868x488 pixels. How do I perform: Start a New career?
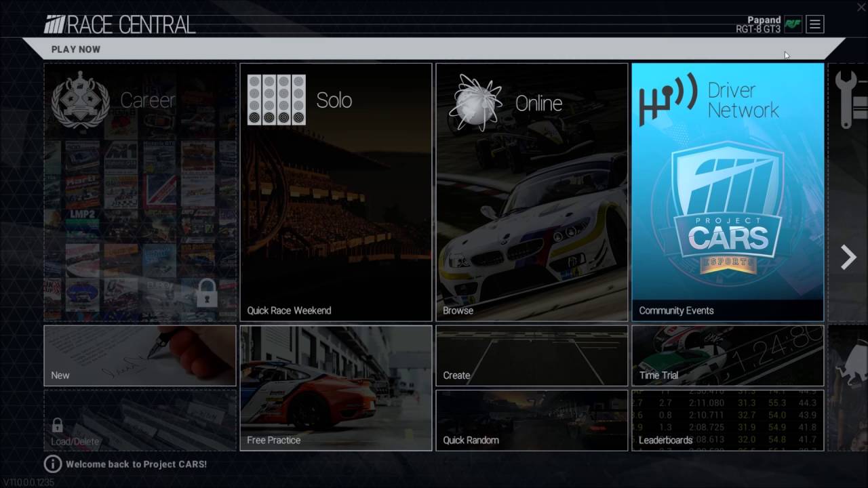click(x=140, y=356)
